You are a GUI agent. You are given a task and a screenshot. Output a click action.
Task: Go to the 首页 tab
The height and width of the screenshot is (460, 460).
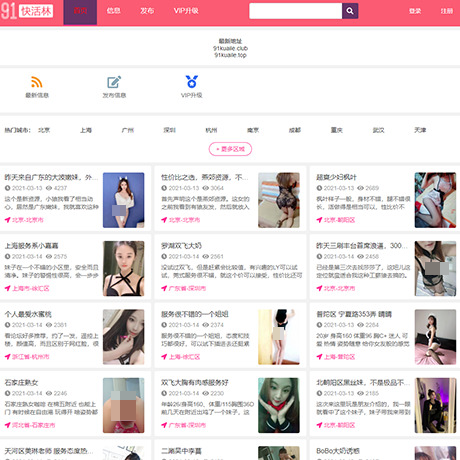80,11
